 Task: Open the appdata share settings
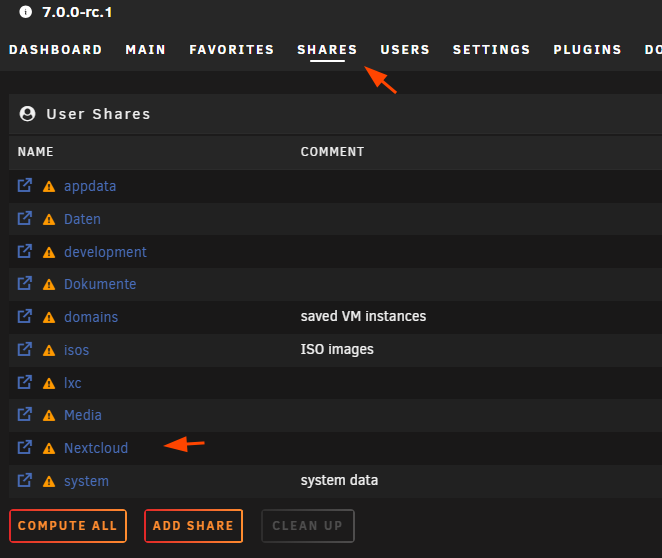click(90, 186)
